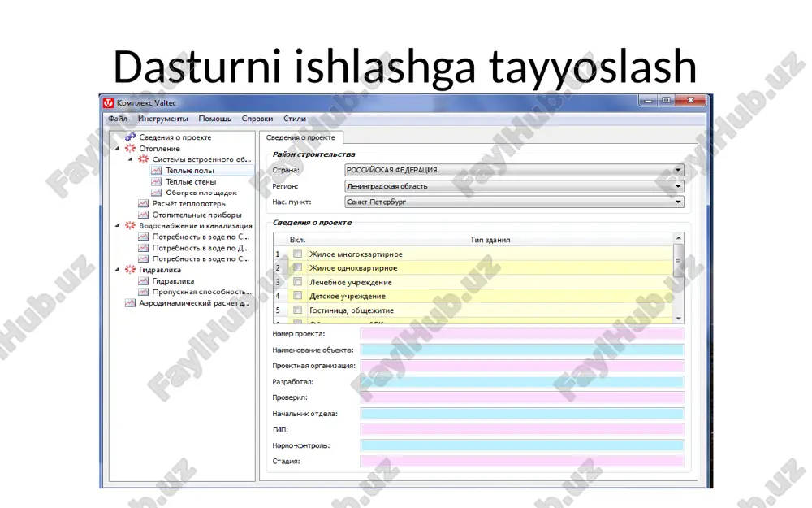Click the Отопительные приборы chart icon
Image resolution: width=812 pixels, height=508 pixels.
click(144, 215)
